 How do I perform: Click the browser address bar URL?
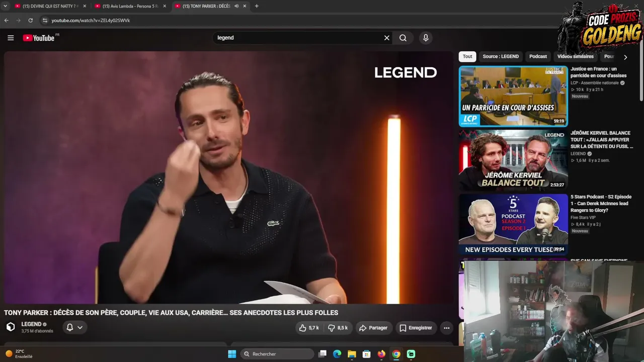click(x=91, y=20)
